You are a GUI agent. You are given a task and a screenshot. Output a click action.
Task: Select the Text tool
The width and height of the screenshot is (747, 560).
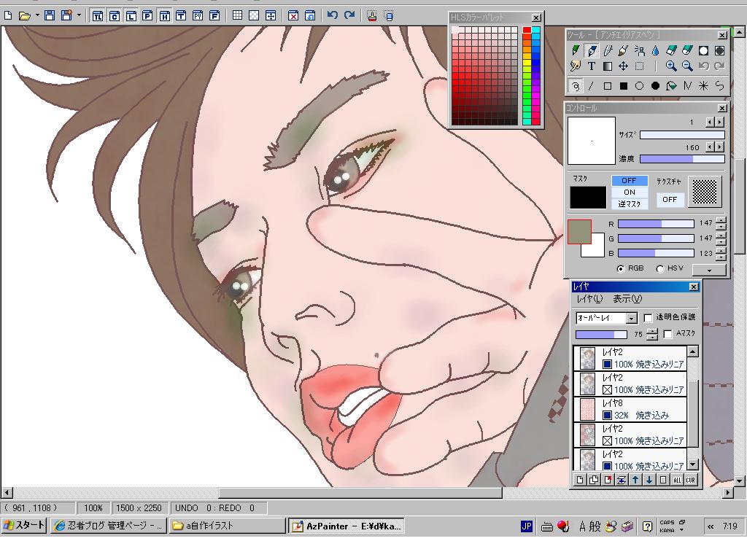[592, 66]
